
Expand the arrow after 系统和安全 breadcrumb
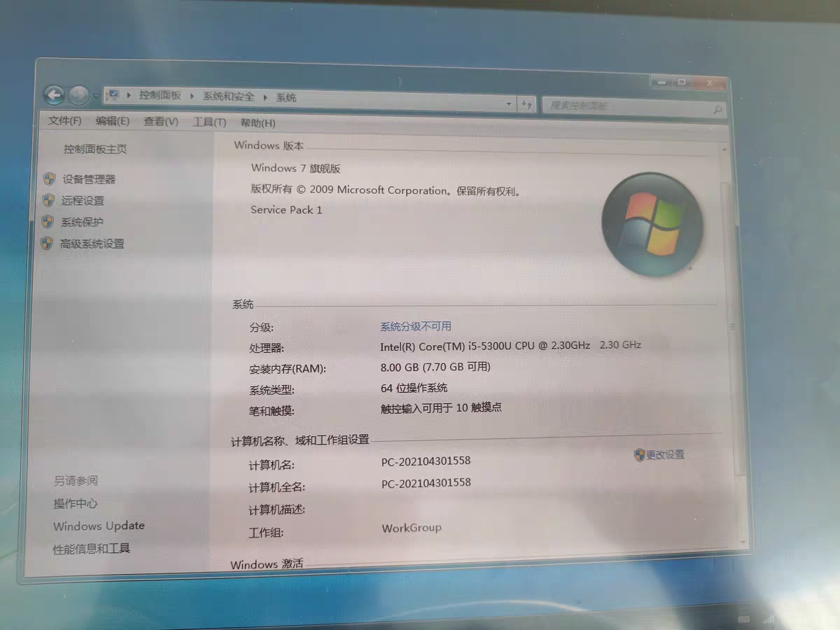point(265,97)
